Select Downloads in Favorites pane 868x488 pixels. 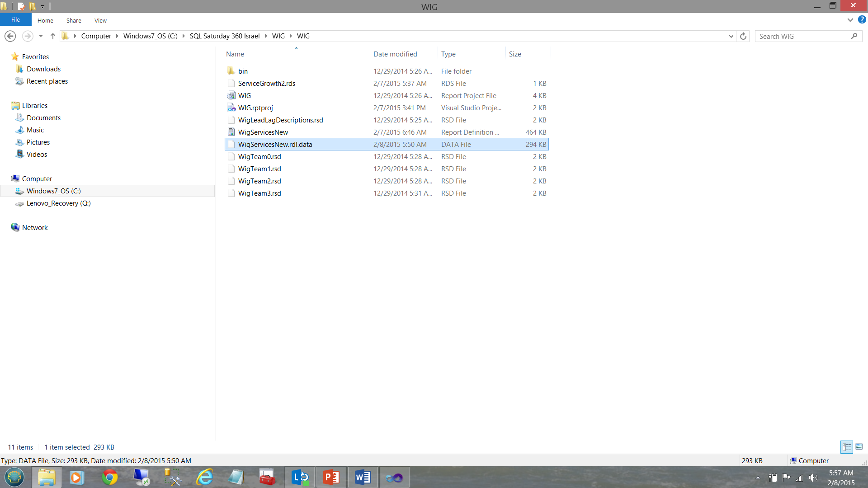point(43,69)
